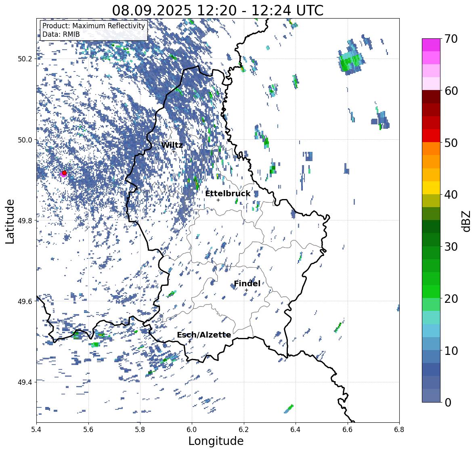This screenshot has width=476, height=451.
Task: Click the plus marker below Ettelbruck
Action: click(218, 200)
